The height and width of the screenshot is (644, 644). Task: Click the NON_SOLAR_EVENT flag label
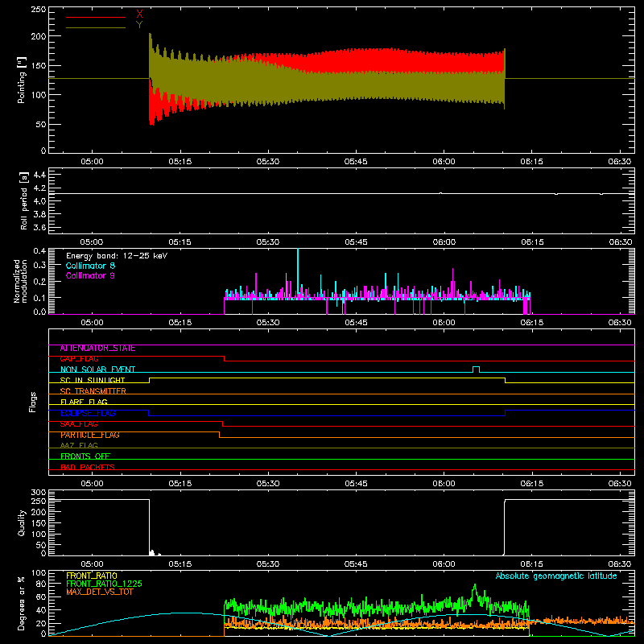coord(97,369)
